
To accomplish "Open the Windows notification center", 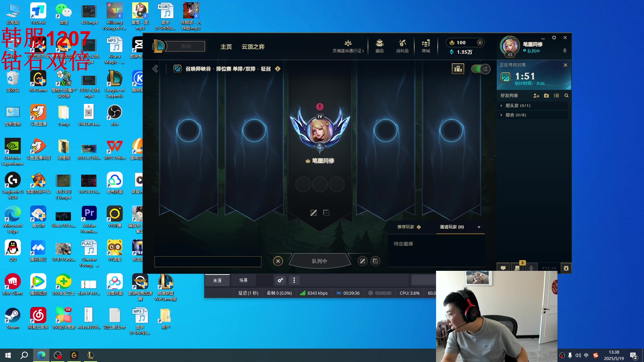I will point(634,356).
